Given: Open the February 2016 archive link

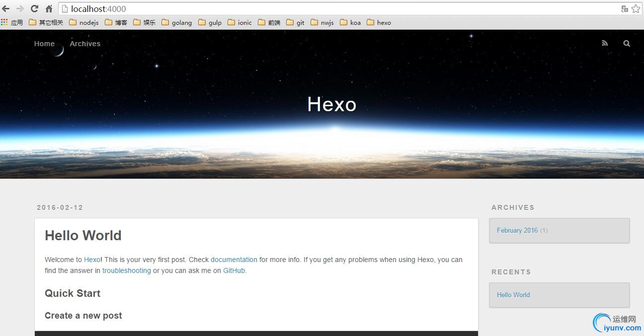Looking at the screenshot, I should 517,230.
